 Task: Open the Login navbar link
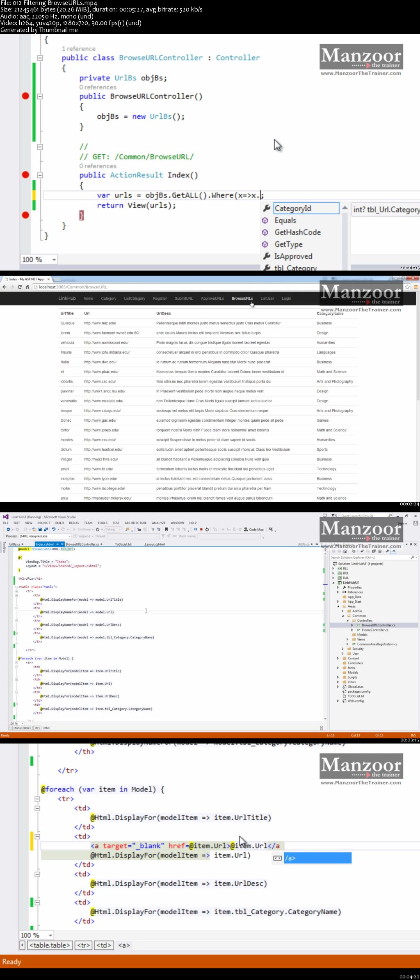point(286,298)
